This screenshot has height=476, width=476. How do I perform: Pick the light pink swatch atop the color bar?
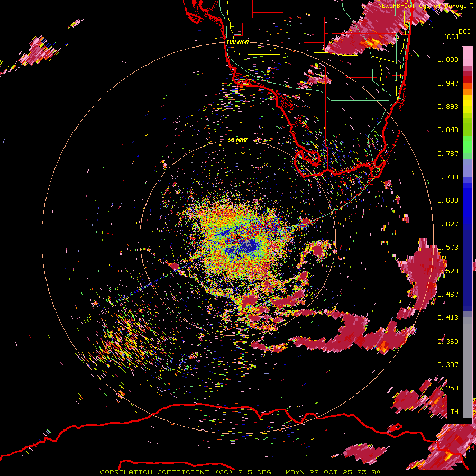click(467, 56)
